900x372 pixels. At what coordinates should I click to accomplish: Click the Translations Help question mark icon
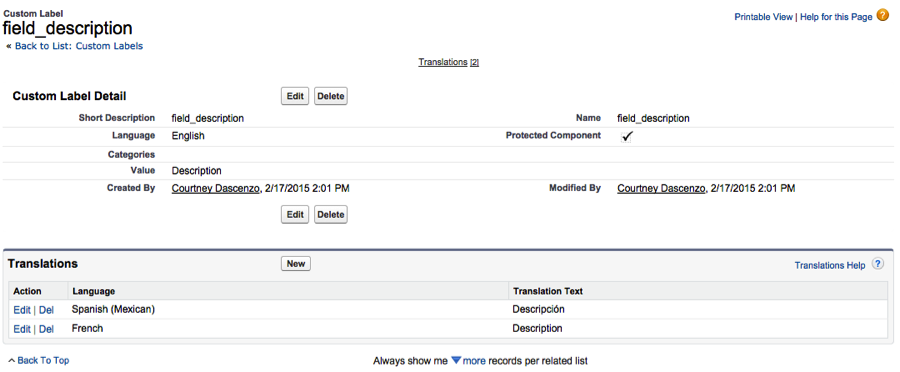878,264
